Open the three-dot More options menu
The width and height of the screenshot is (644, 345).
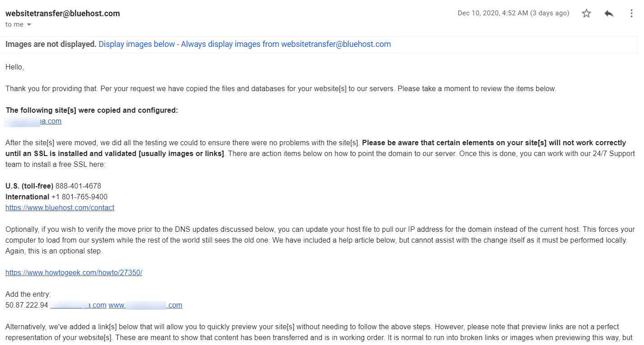(x=631, y=14)
